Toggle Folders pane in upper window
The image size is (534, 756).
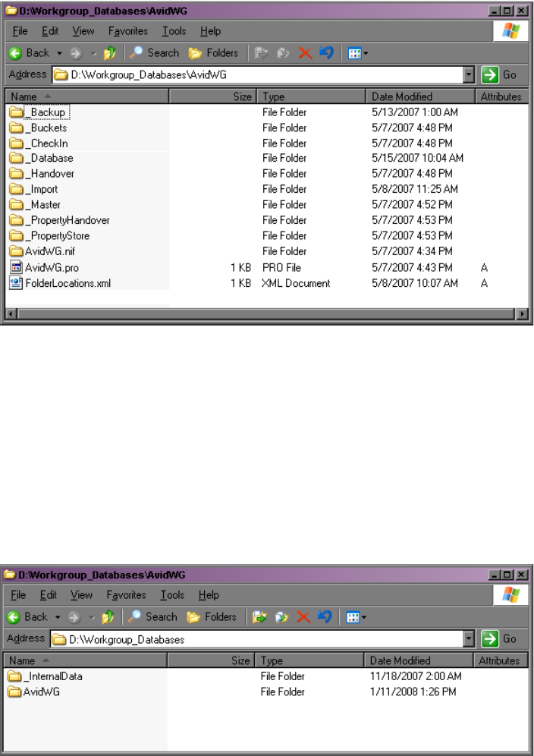pyautogui.click(x=213, y=53)
